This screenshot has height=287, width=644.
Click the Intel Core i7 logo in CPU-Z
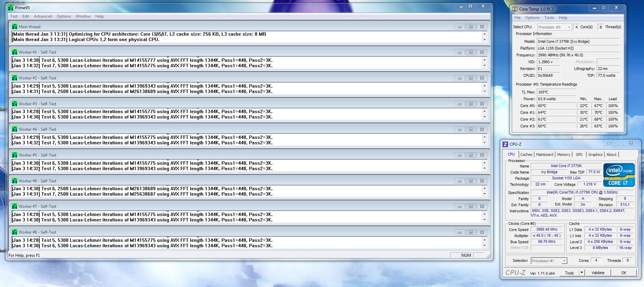coord(619,175)
